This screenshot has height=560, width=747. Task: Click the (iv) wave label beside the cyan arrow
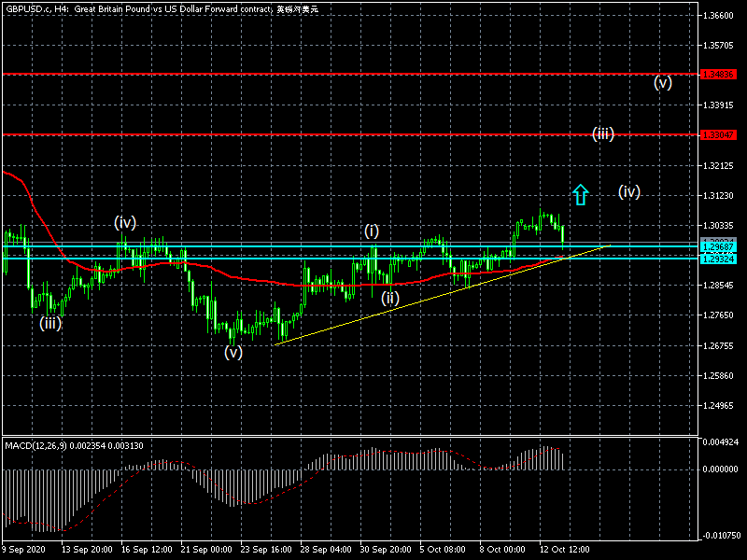(628, 192)
